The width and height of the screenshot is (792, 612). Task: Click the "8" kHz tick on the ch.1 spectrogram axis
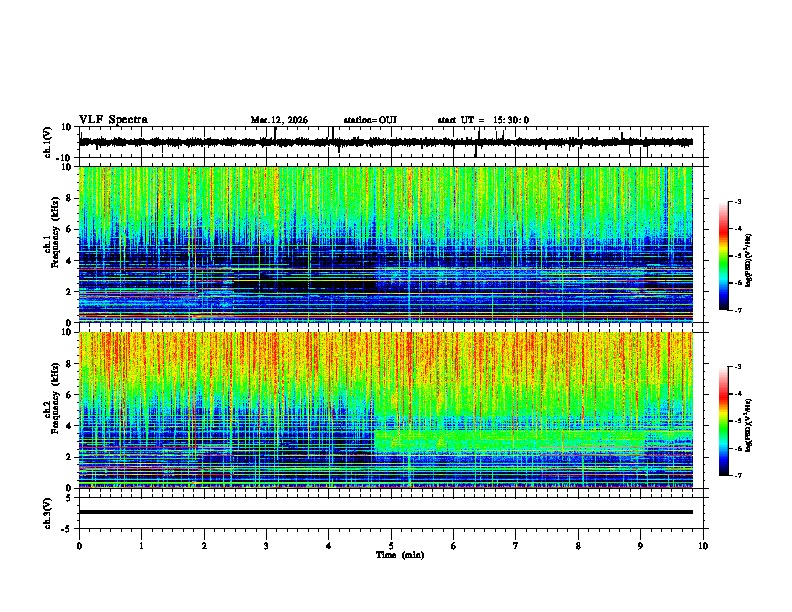click(x=70, y=198)
